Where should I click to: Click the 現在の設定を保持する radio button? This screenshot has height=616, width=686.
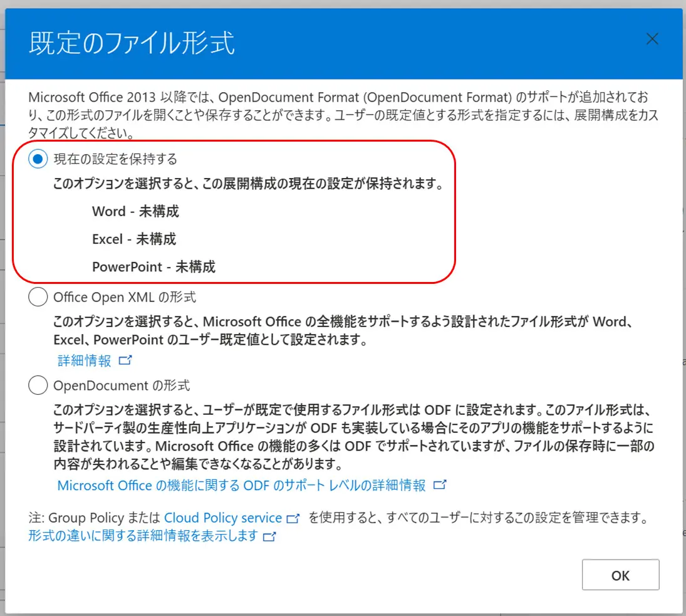[x=38, y=159]
